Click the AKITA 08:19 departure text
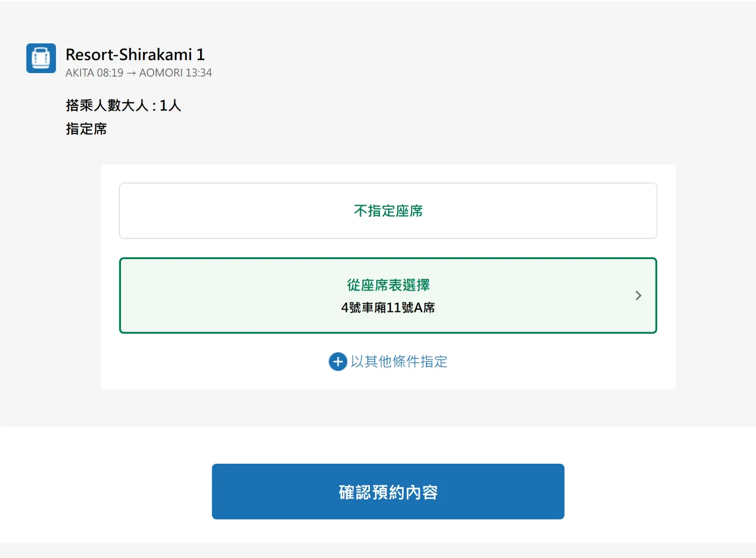Screen dimensions: 756x558 (x=94, y=73)
